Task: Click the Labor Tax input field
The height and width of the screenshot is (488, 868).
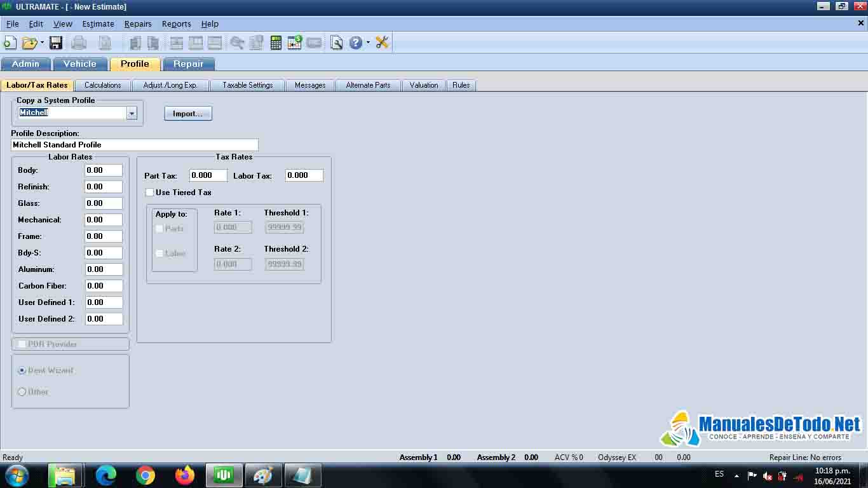Action: coord(304,175)
